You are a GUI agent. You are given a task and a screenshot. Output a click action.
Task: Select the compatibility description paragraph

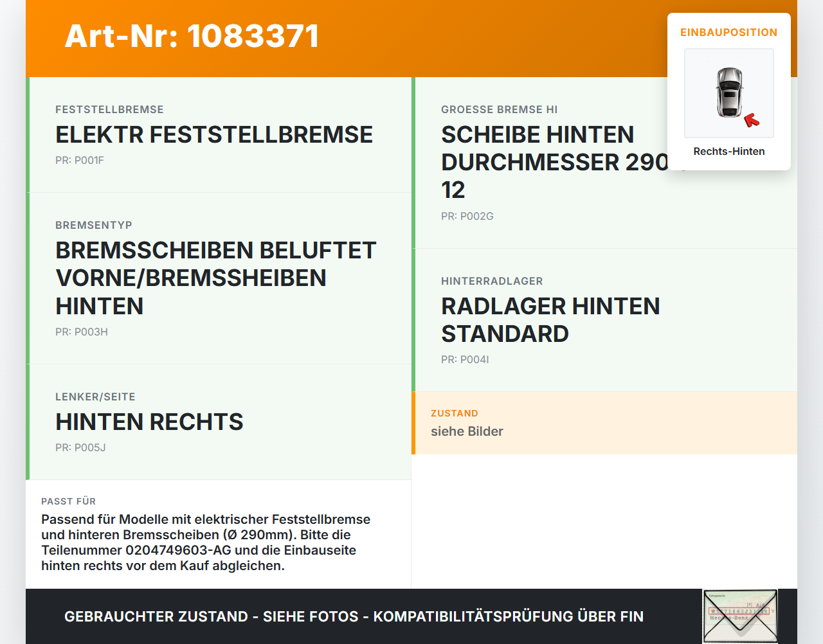pos(206,542)
